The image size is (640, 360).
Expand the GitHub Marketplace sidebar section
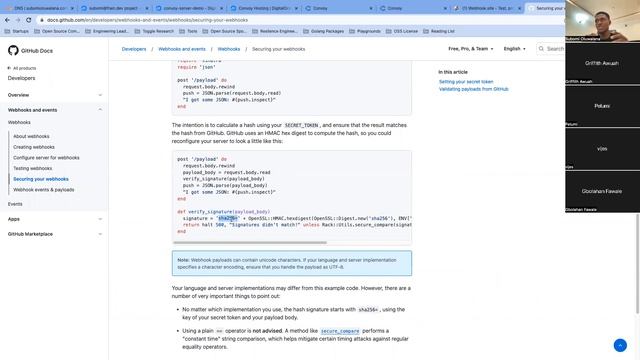tap(55, 234)
